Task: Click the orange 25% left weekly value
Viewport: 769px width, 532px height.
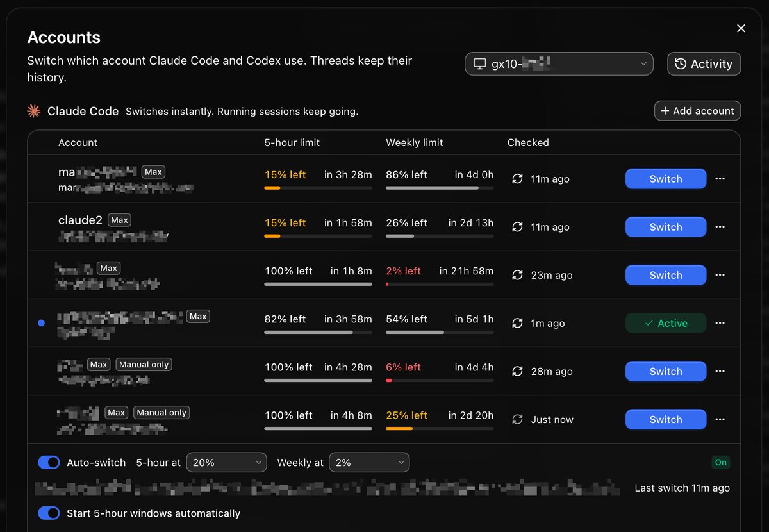Action: (x=406, y=415)
